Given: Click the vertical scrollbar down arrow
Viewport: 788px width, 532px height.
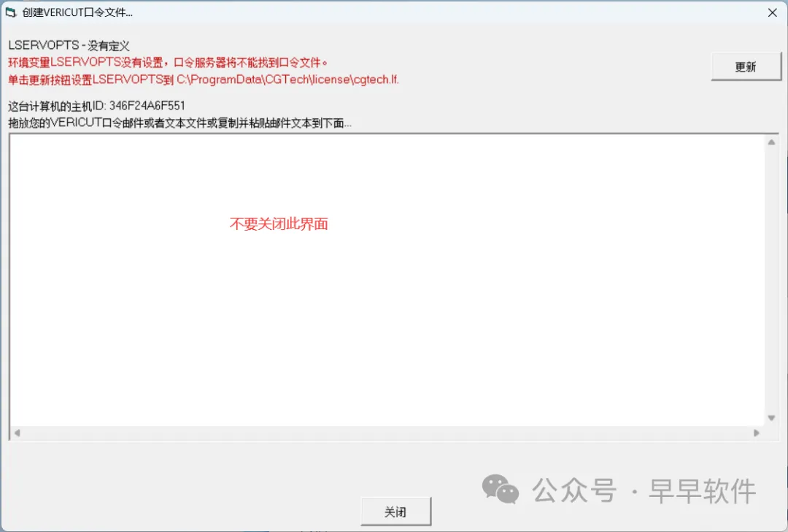Looking at the screenshot, I should click(771, 418).
